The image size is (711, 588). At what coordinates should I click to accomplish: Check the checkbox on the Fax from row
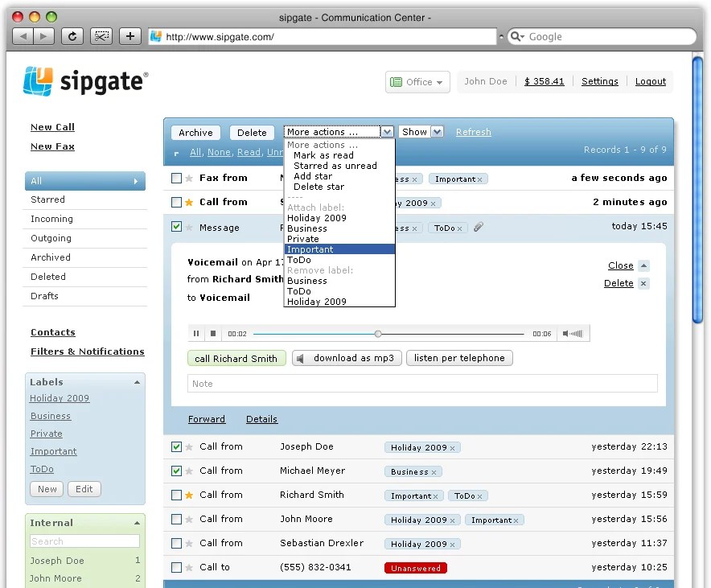click(177, 178)
